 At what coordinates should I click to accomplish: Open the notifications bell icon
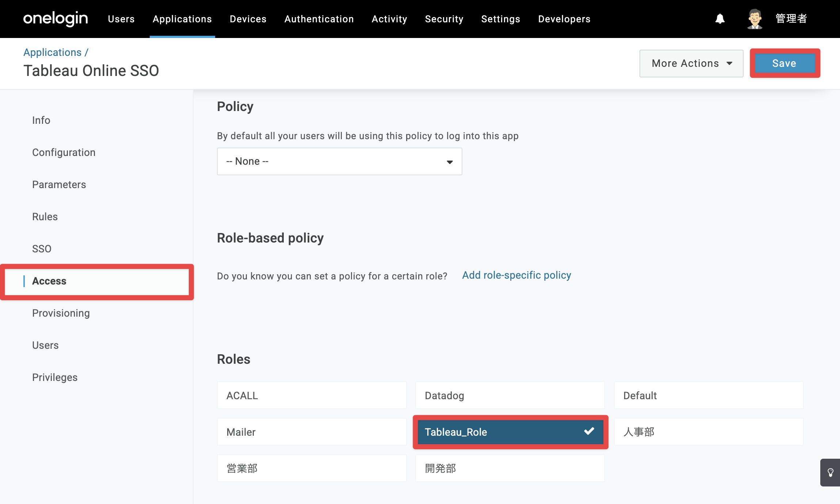click(720, 19)
